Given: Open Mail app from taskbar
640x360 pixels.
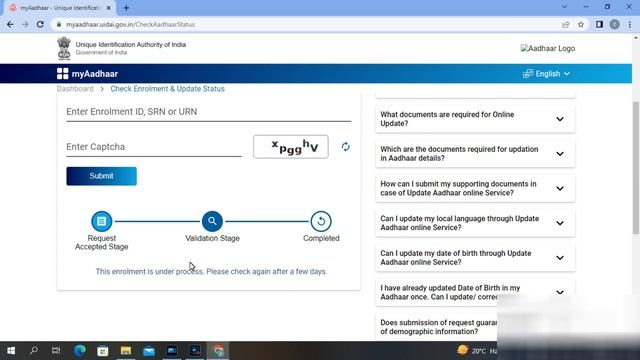Looking at the screenshot, I should tap(149, 351).
